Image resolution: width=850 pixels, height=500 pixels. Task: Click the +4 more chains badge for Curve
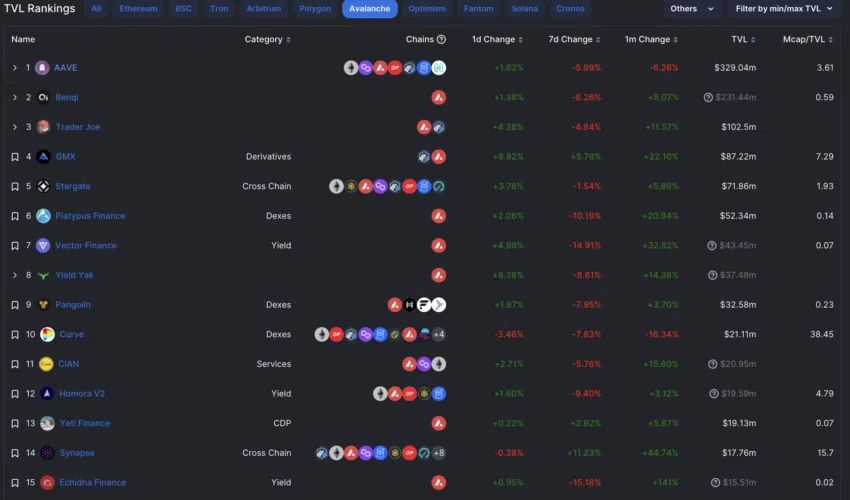pyautogui.click(x=439, y=335)
